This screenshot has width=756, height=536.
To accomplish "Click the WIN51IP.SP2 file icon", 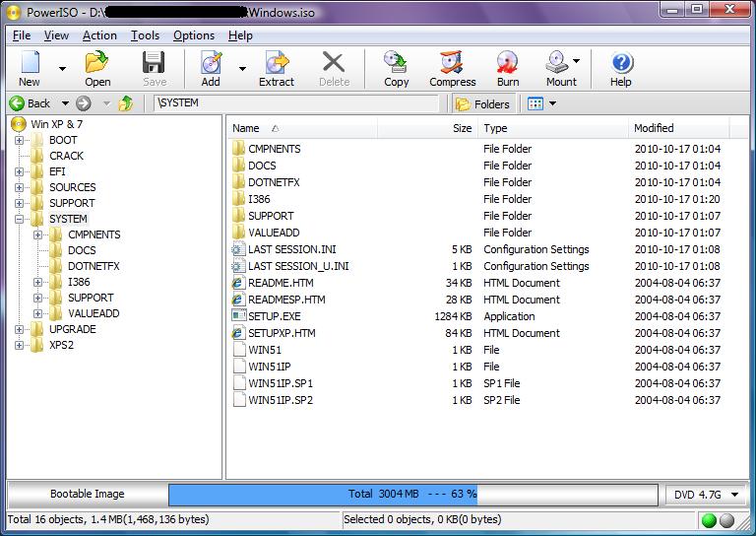I will pyautogui.click(x=239, y=400).
